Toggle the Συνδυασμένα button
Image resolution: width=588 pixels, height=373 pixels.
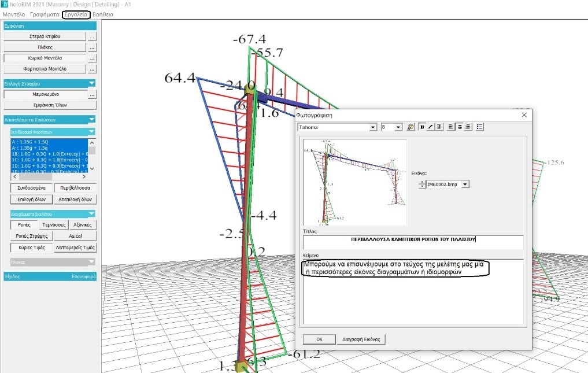tap(31, 187)
